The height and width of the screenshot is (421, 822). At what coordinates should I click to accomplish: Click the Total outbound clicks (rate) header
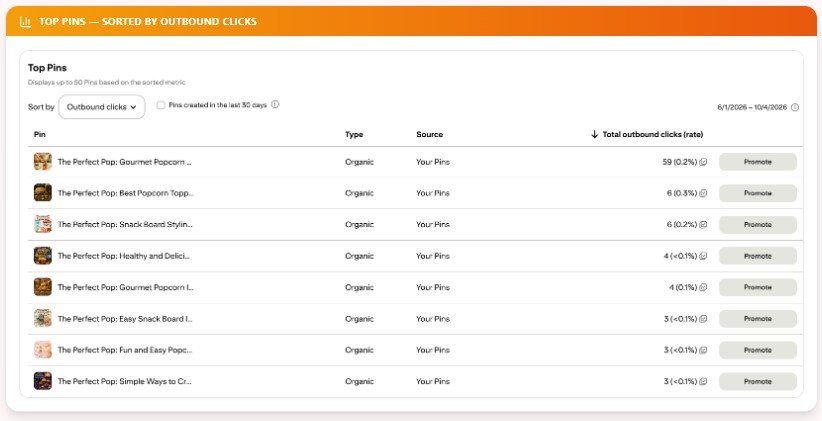coord(653,134)
